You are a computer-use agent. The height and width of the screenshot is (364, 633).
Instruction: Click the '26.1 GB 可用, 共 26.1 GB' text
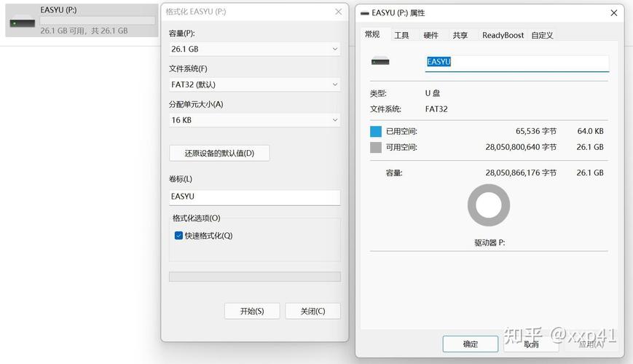[84, 31]
